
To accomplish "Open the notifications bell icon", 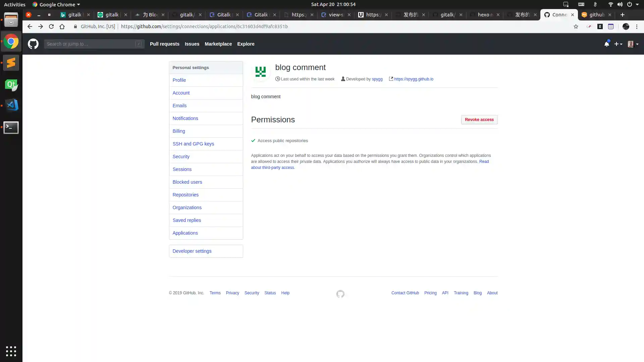I will pos(606,44).
